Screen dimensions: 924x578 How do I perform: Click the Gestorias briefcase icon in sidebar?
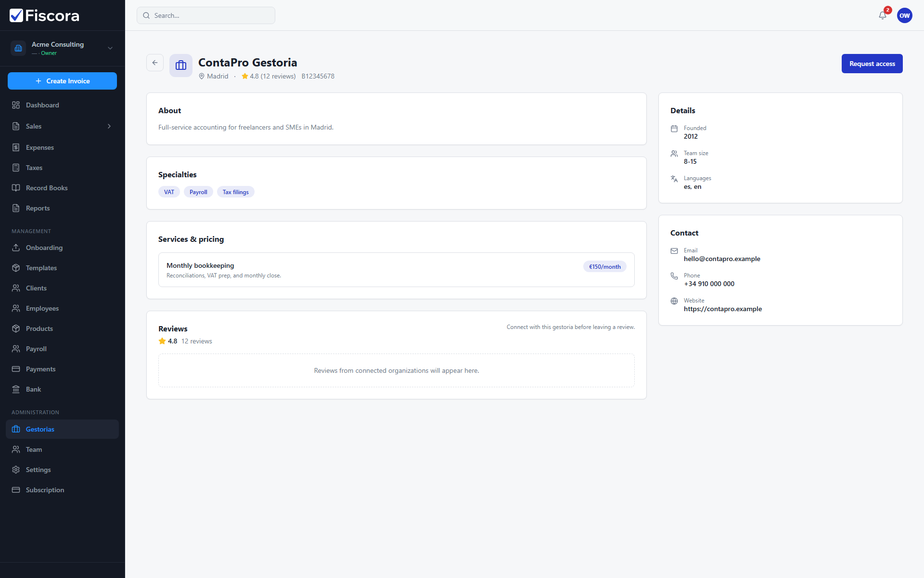point(16,429)
